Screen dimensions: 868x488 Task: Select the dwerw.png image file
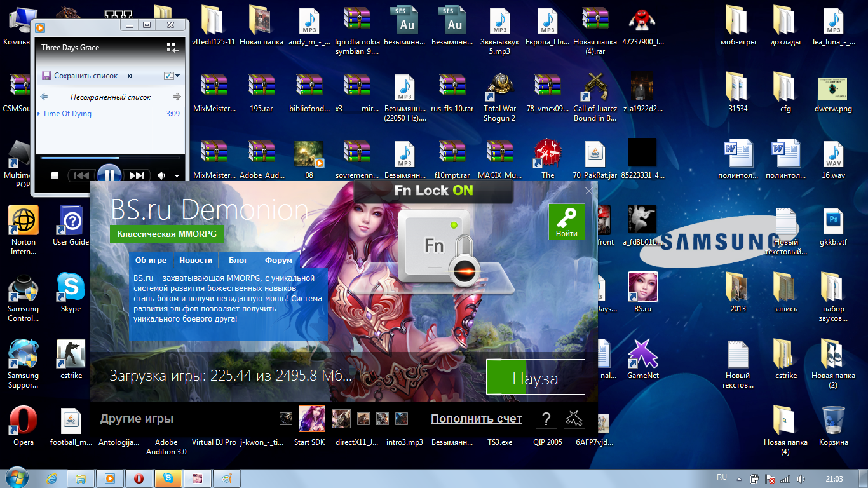833,92
